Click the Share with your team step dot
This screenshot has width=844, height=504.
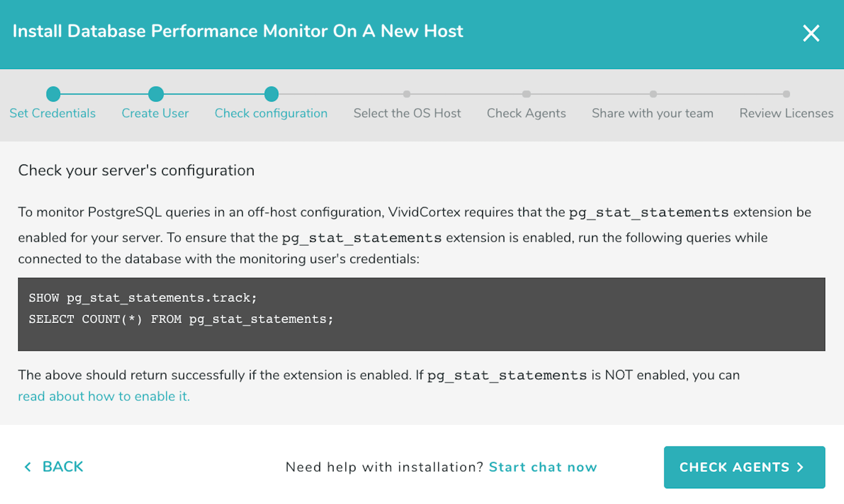pos(653,94)
